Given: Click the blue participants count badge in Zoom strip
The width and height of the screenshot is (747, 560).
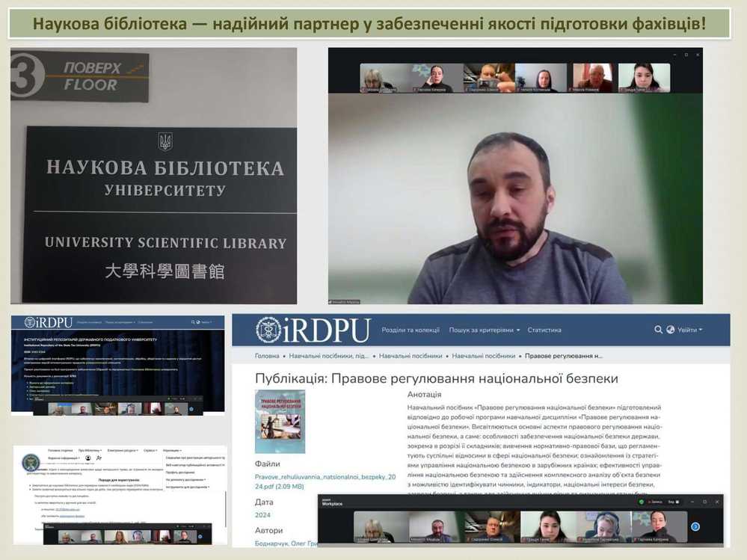Looking at the screenshot, I should click(x=695, y=526).
